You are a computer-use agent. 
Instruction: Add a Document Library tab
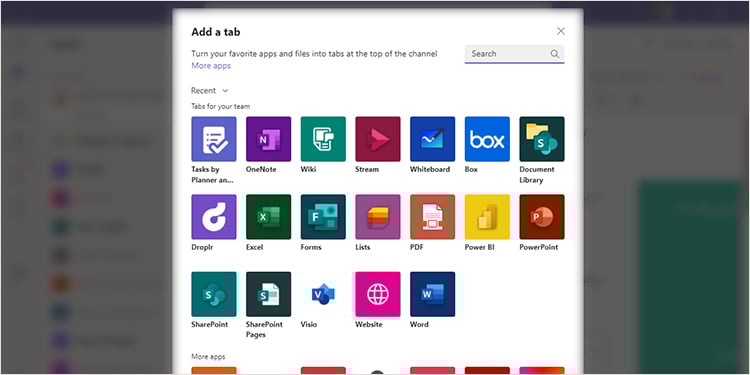click(542, 139)
